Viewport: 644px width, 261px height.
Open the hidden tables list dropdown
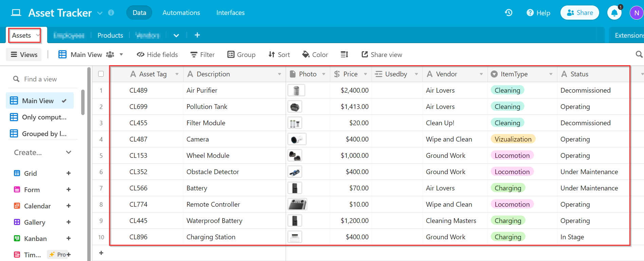tap(176, 35)
